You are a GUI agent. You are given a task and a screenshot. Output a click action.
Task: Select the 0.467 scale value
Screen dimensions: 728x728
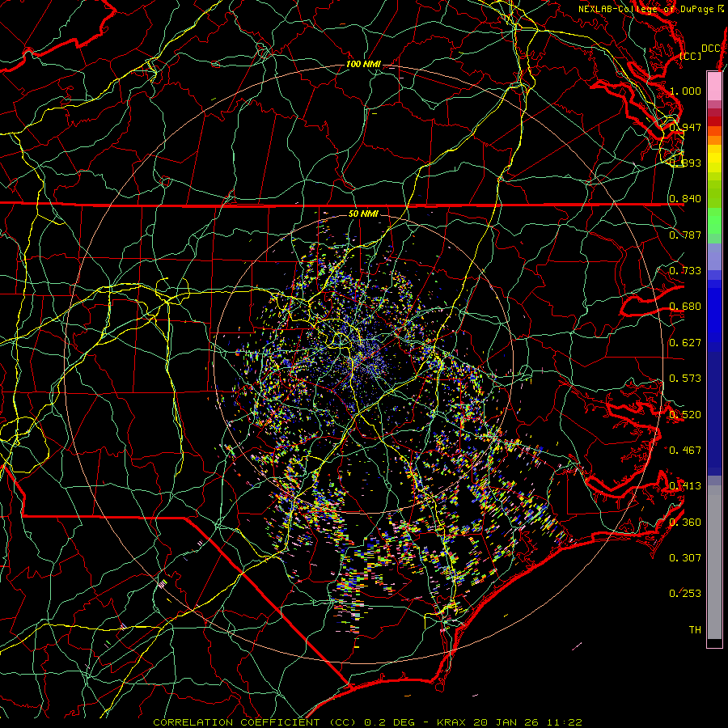pyautogui.click(x=685, y=451)
